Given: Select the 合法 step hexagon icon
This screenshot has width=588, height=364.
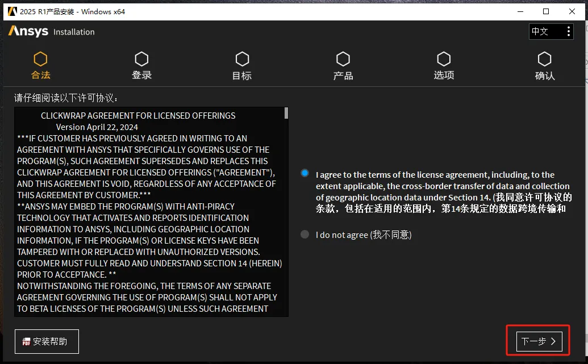Looking at the screenshot, I should tap(40, 59).
